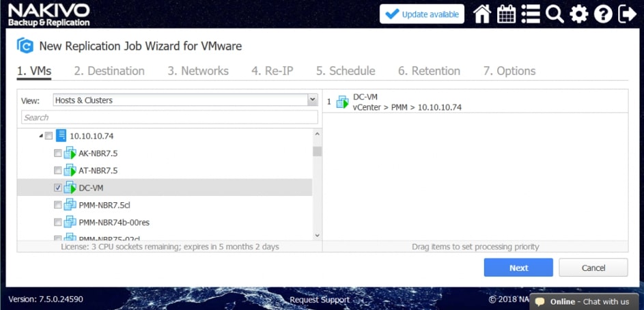Uncheck the DC-VM checkbox
The width and height of the screenshot is (644, 310).
58,188
